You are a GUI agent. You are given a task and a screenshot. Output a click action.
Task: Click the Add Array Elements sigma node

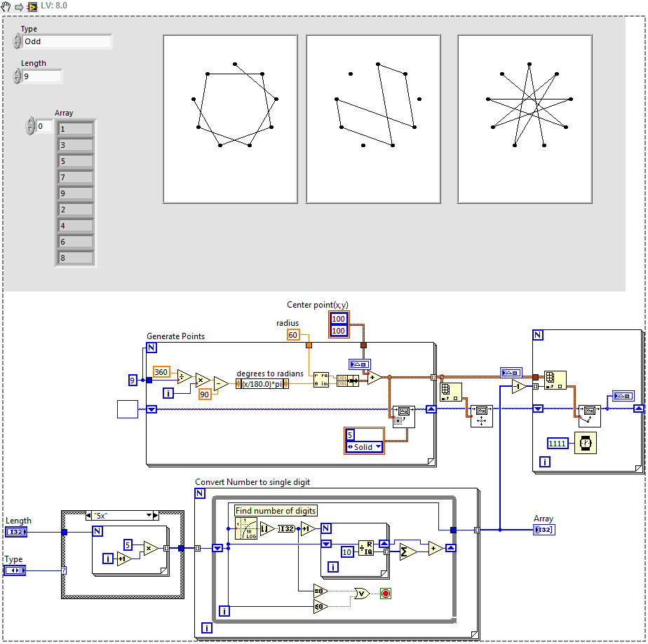pos(408,552)
